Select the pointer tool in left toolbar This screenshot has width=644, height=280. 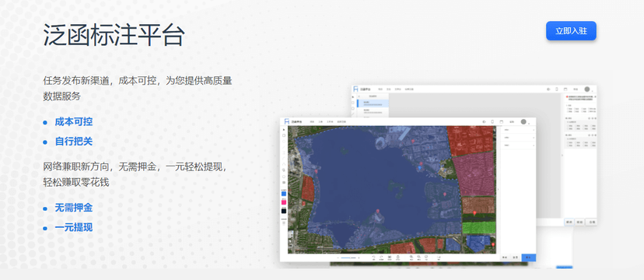tap(284, 130)
